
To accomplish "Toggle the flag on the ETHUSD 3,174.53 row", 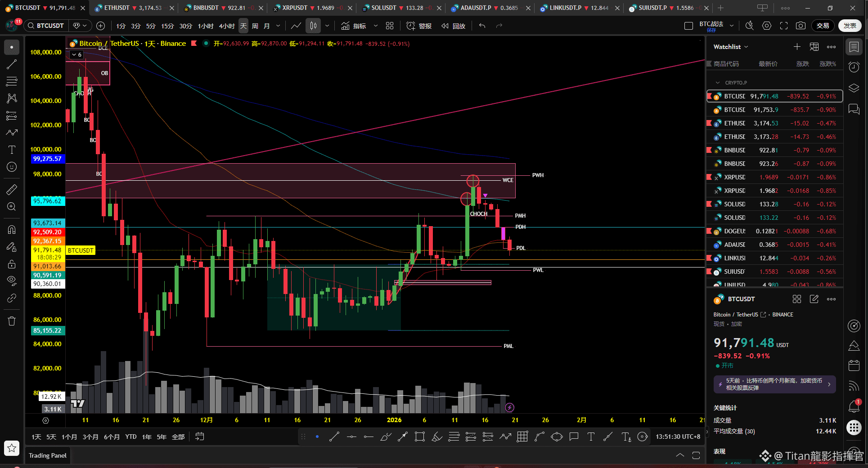I will tap(709, 123).
